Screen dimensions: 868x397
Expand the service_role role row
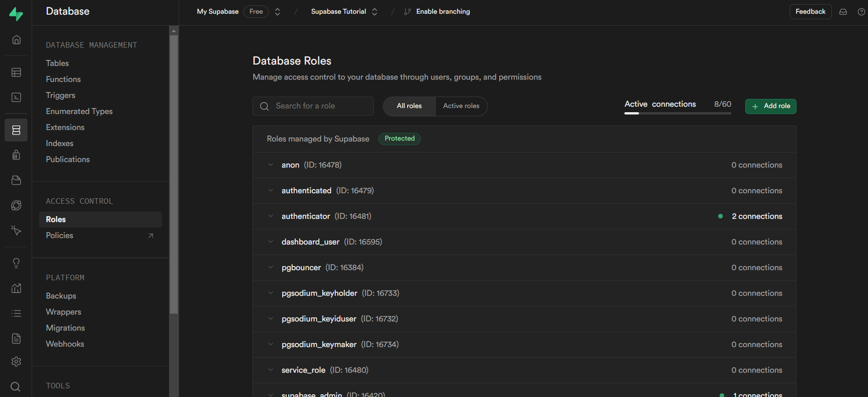tap(524, 370)
